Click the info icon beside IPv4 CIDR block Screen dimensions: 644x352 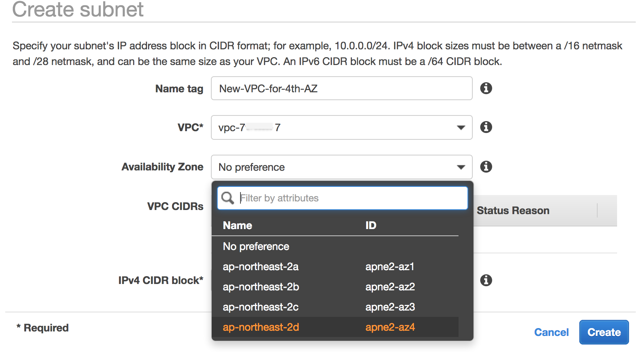[486, 280]
